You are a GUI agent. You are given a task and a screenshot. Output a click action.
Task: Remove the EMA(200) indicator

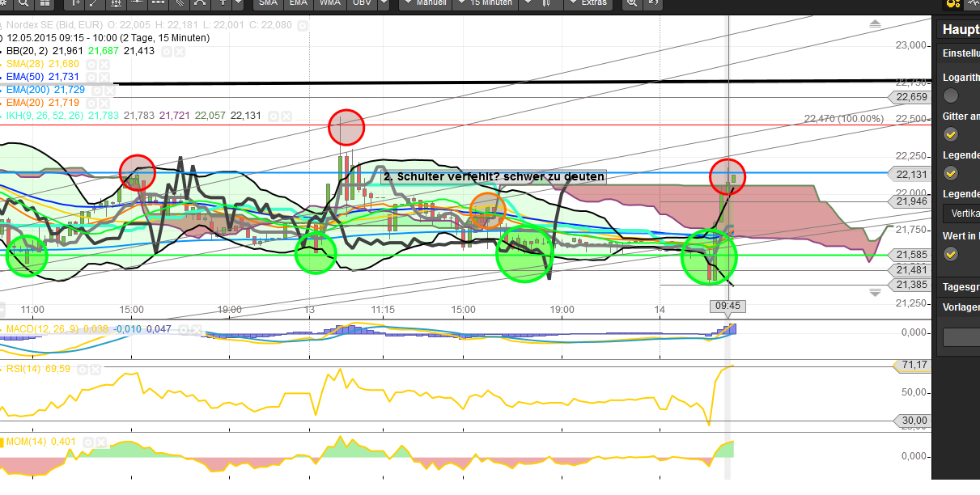(x=110, y=90)
